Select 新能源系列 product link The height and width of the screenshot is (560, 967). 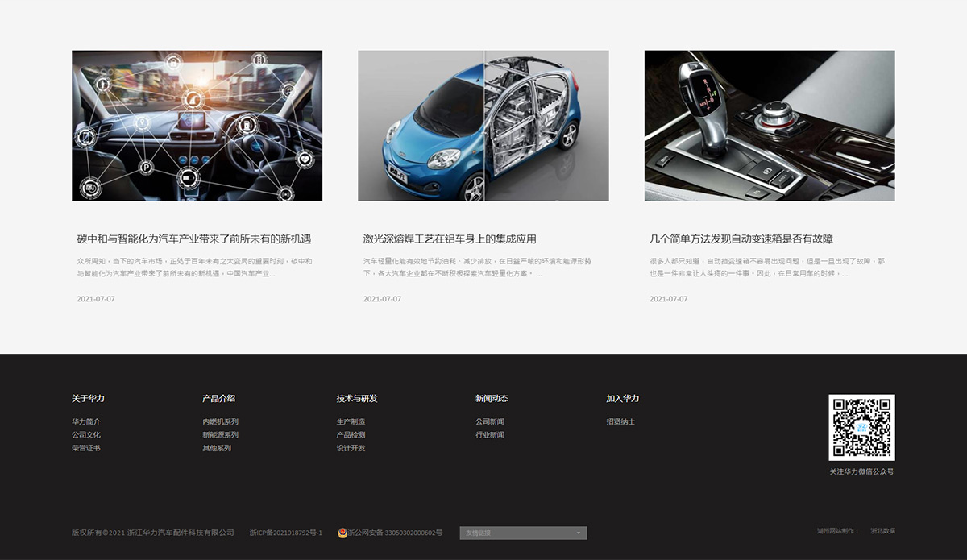tap(220, 435)
